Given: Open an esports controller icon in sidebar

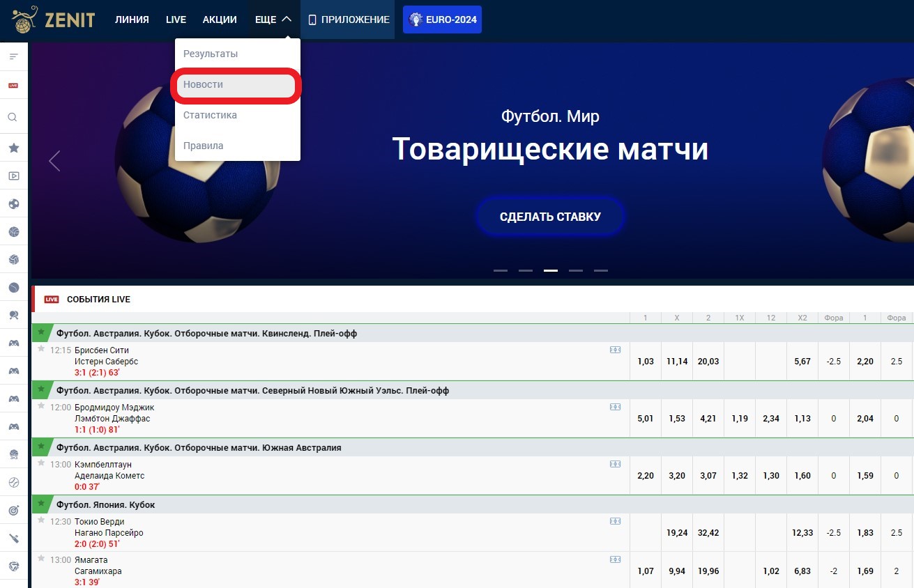Looking at the screenshot, I should [x=13, y=343].
